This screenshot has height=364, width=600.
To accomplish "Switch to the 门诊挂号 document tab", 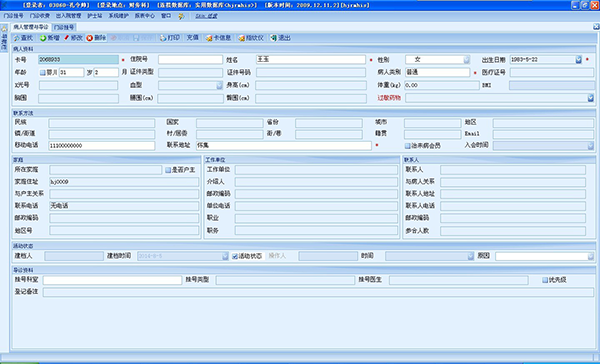I will pyautogui.click(x=64, y=28).
